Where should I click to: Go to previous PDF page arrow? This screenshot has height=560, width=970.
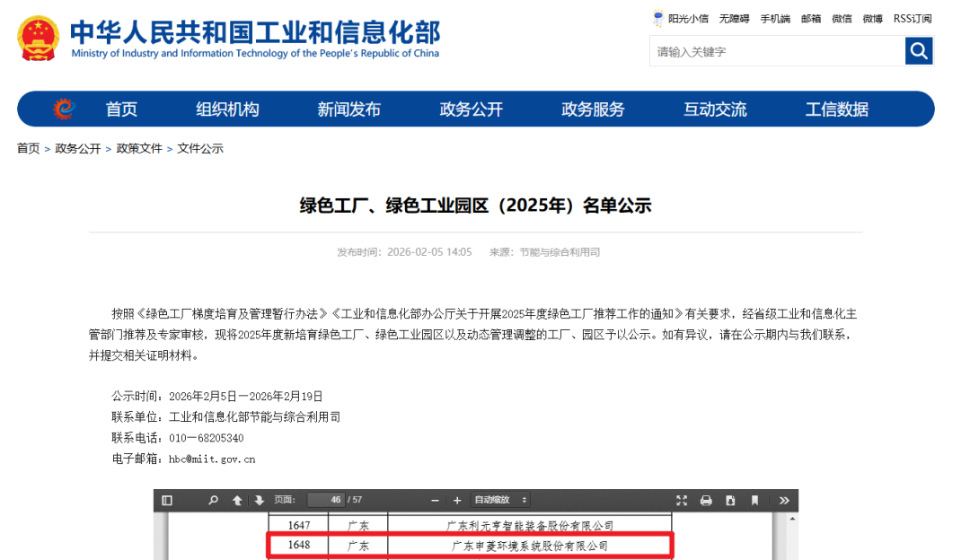pos(237,500)
